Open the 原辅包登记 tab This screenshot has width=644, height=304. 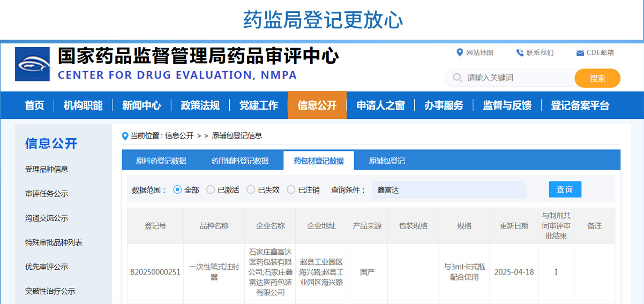point(387,161)
